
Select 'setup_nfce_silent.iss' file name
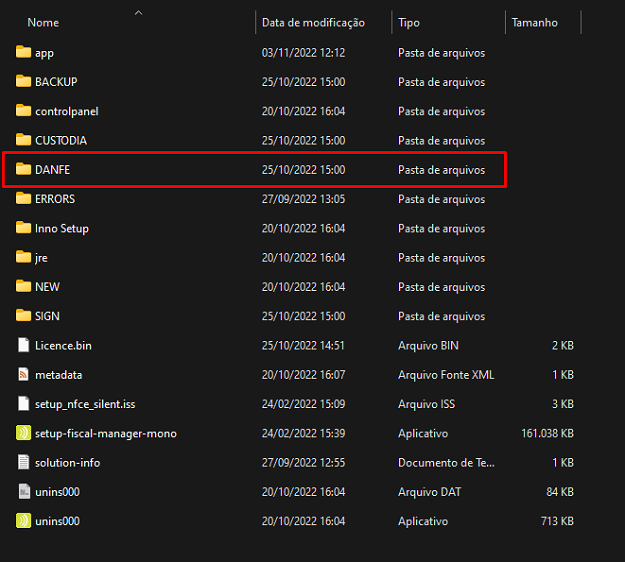point(85,404)
